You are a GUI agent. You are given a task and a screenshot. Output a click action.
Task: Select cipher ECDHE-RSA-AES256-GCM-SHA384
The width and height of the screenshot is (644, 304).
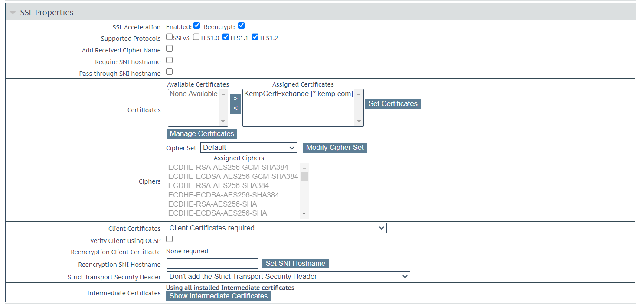[x=233, y=168]
